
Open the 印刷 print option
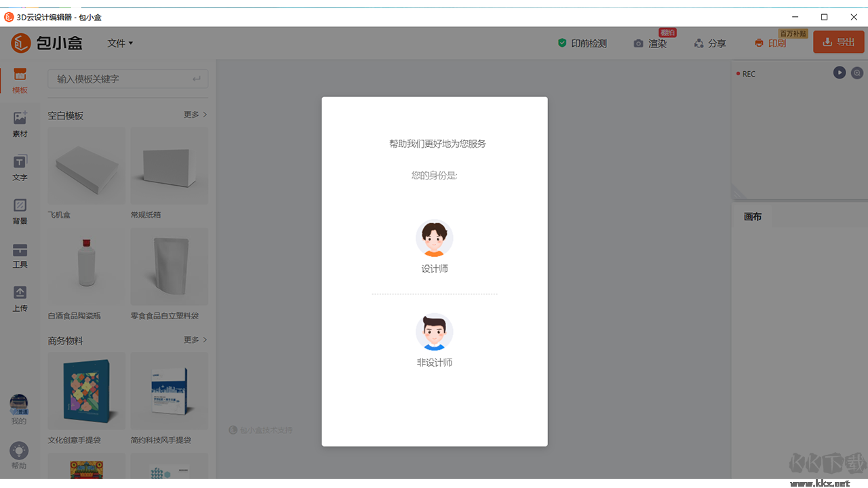tap(770, 43)
